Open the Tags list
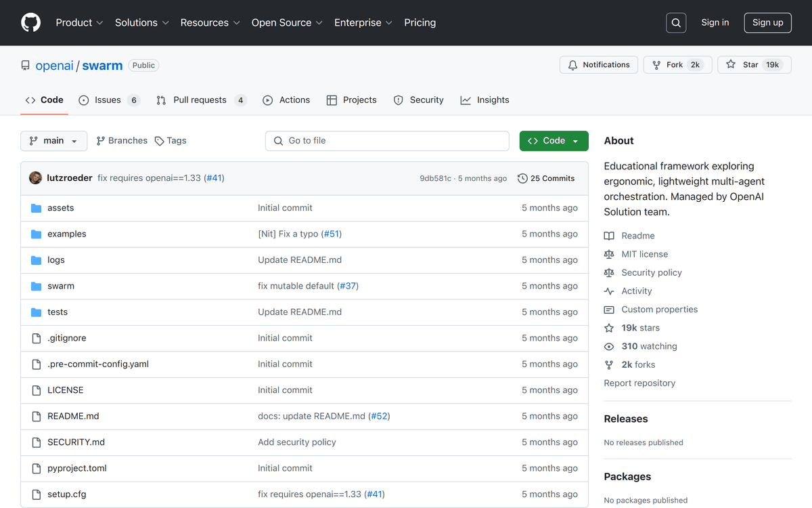 (x=171, y=141)
